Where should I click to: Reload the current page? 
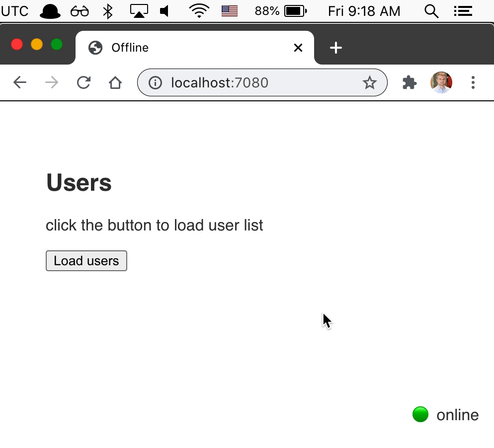pos(83,82)
